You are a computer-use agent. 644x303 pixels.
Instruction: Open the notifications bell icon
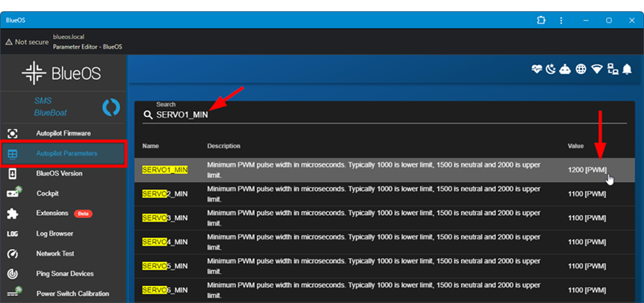627,69
